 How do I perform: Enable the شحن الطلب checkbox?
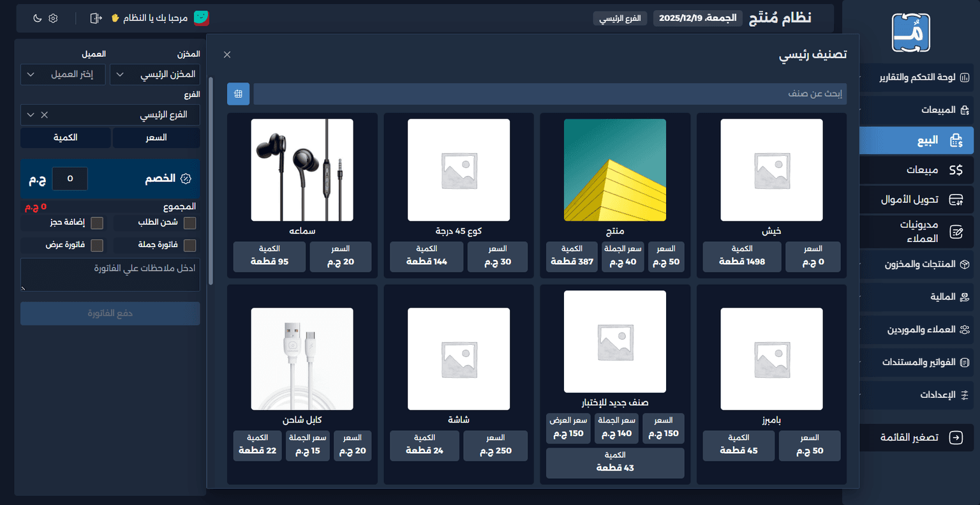point(189,223)
